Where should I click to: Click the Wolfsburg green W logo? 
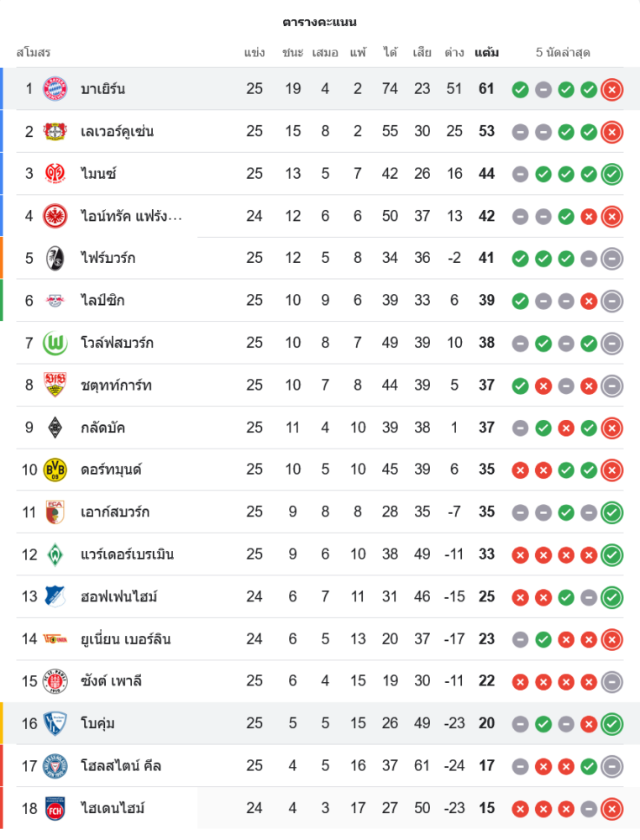[55, 343]
